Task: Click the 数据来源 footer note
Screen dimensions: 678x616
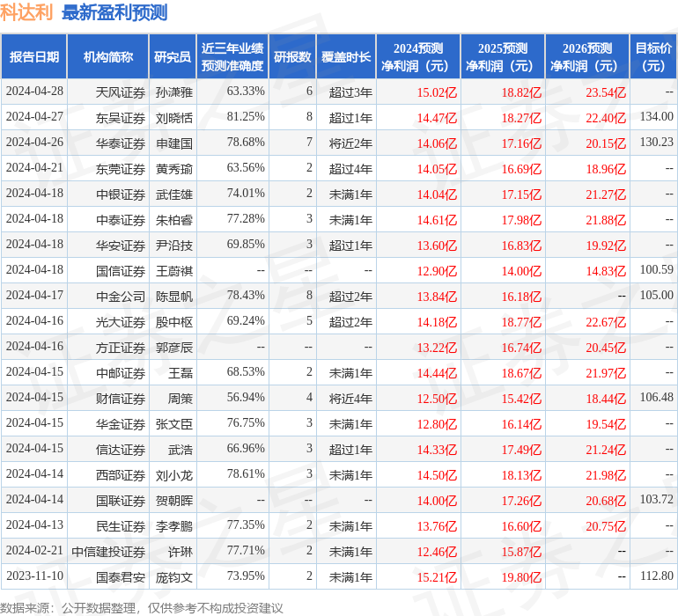Action: [x=142, y=608]
